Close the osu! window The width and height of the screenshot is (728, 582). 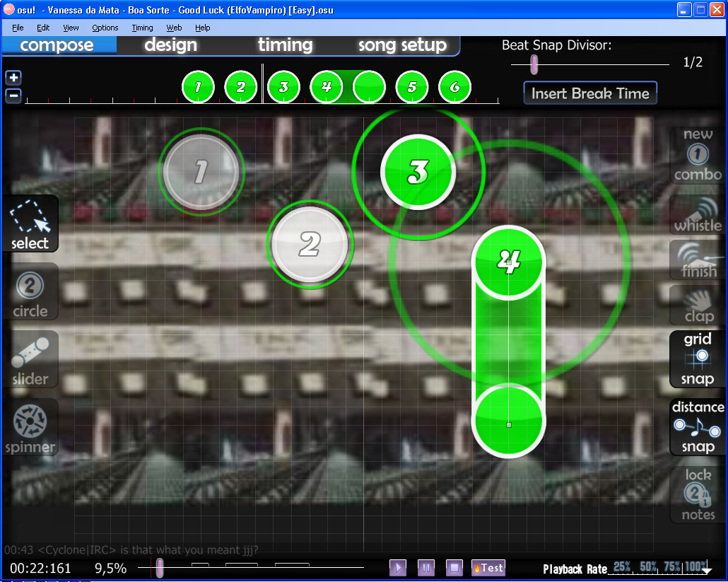pos(717,10)
